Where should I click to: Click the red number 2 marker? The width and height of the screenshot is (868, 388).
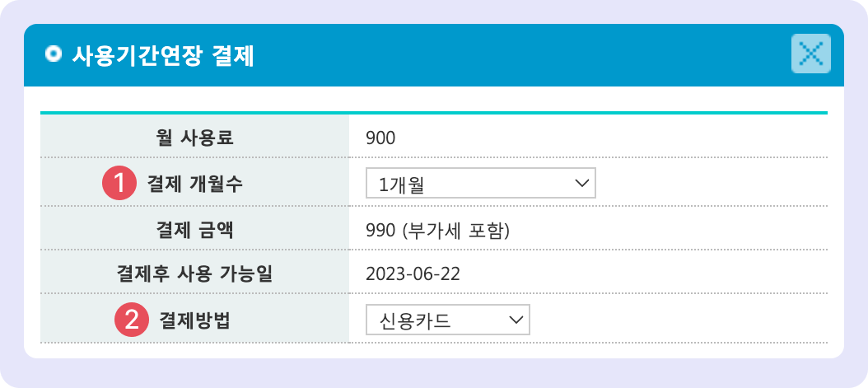tap(131, 320)
